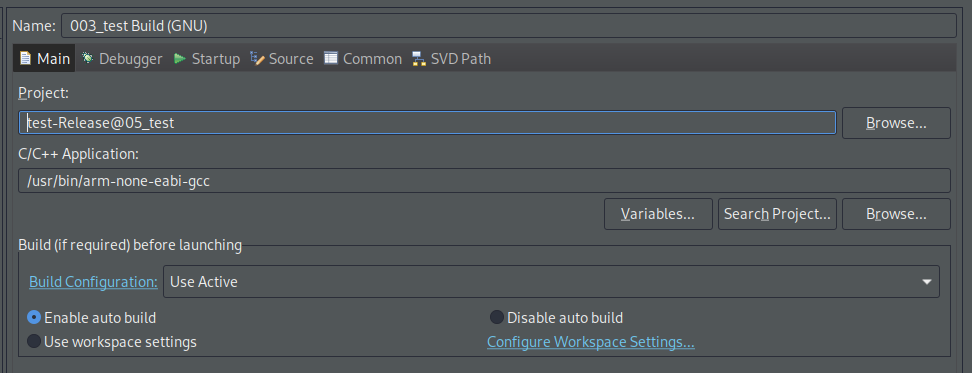The width and height of the screenshot is (972, 373).
Task: Click the build configuration dropdown arrow
Action: click(x=927, y=282)
